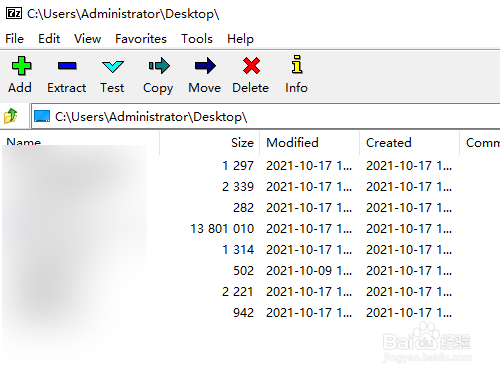The image size is (500, 375).
Task: Sort by the Modified column header
Action: pyautogui.click(x=310, y=143)
